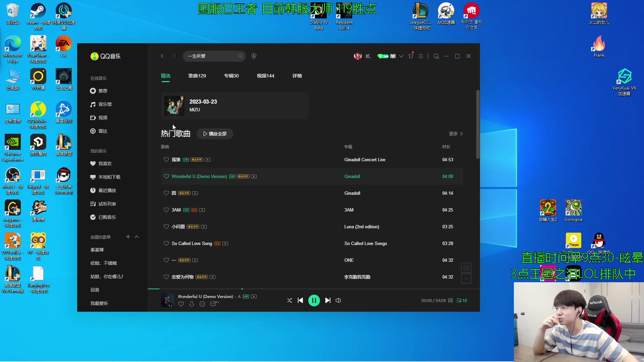Like the now-playing song in player bar

point(181,304)
